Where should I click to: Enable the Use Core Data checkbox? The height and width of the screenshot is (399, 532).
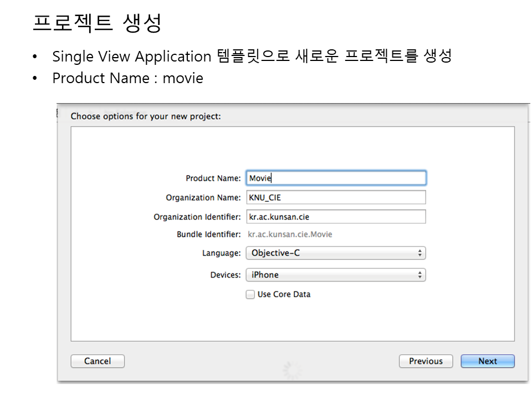click(x=250, y=294)
